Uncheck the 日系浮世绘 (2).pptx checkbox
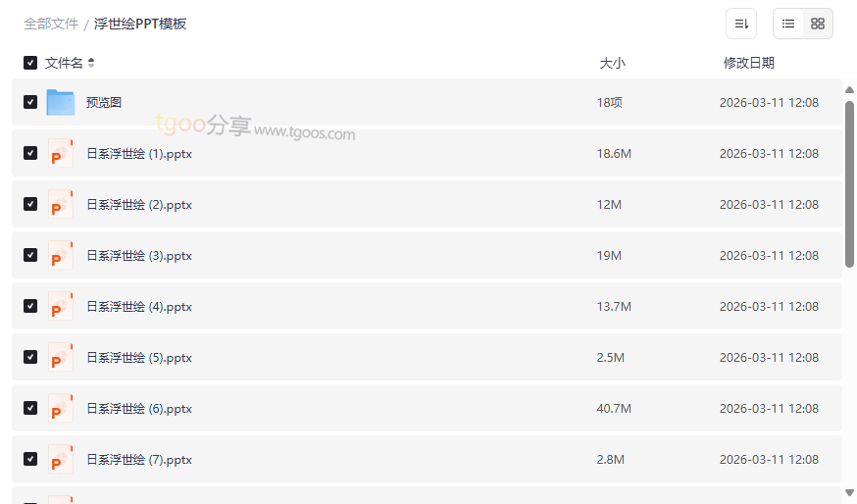This screenshot has width=857, height=504. 30,204
